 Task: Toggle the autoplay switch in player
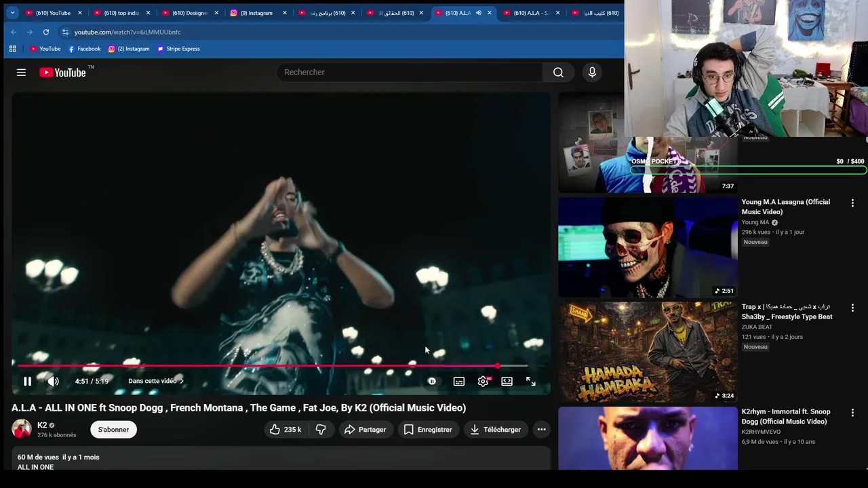click(x=432, y=382)
